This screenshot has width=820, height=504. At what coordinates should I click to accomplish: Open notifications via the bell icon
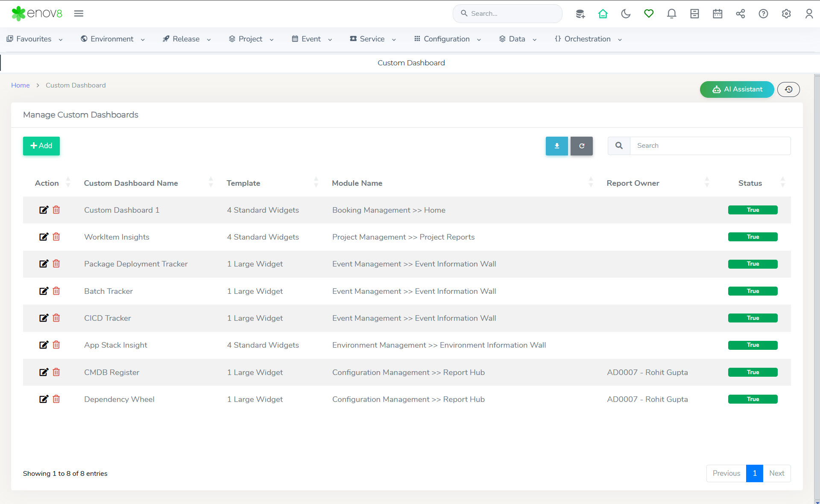tap(671, 14)
